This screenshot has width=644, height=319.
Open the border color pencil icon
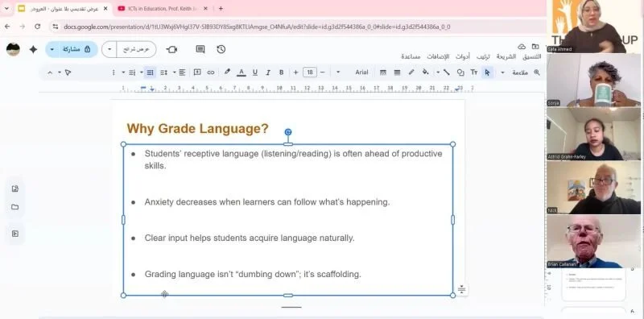(x=411, y=72)
